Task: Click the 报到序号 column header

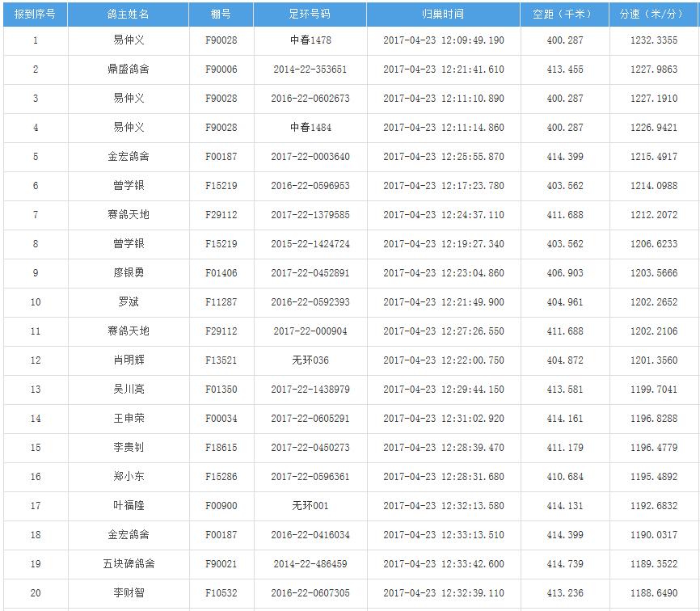Action: [35, 15]
